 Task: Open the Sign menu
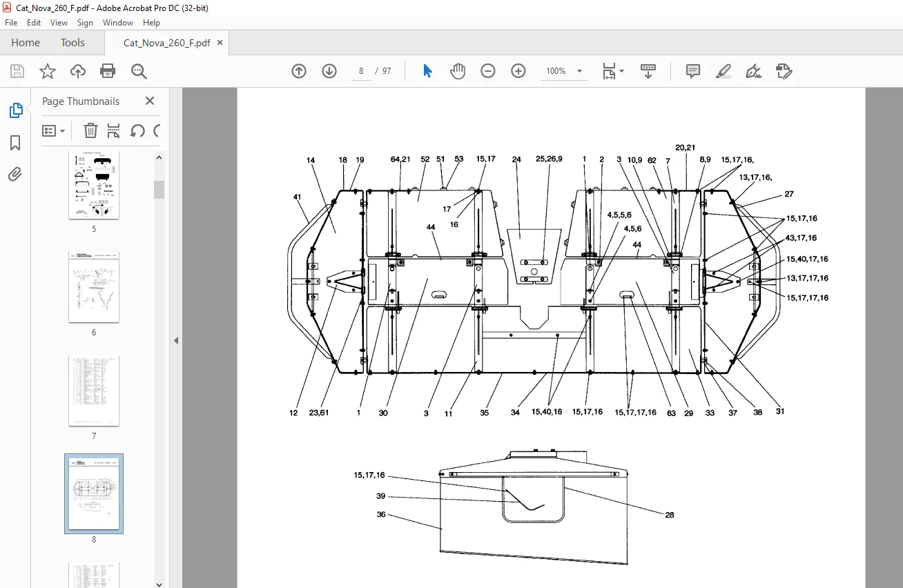pyautogui.click(x=85, y=23)
